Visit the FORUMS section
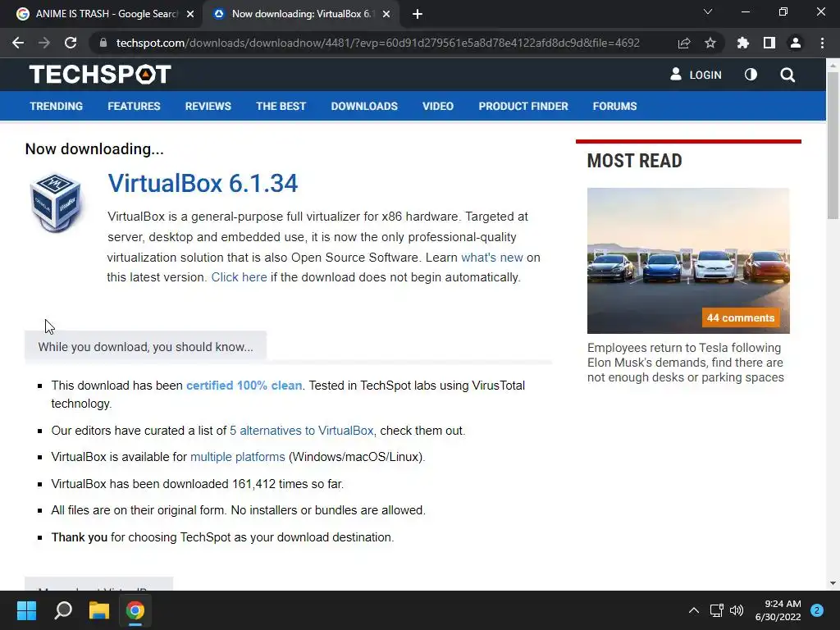 [614, 106]
